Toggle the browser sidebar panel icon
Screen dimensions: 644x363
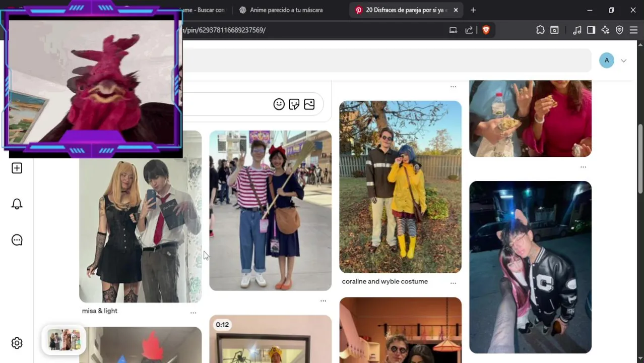click(591, 30)
